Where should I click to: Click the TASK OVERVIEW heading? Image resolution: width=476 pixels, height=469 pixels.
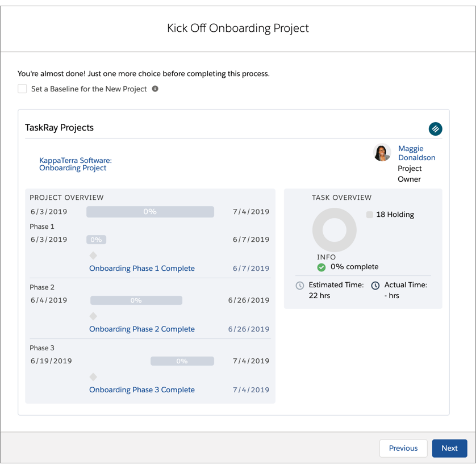point(341,198)
